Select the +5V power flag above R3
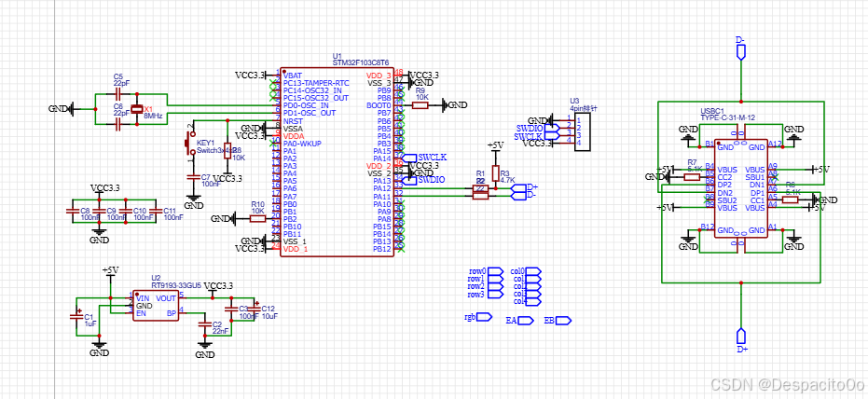Image resolution: width=868 pixels, height=399 pixels. pyautogui.click(x=495, y=146)
